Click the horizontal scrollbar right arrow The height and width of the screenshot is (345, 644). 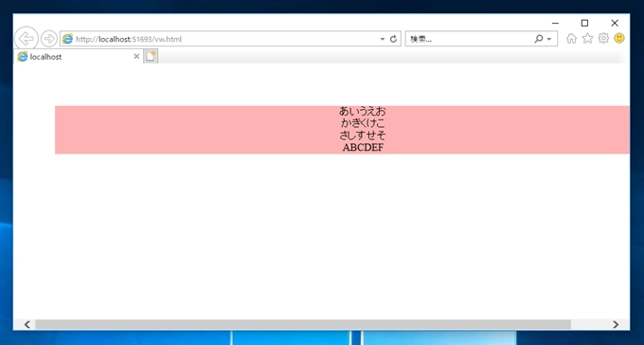click(x=616, y=324)
